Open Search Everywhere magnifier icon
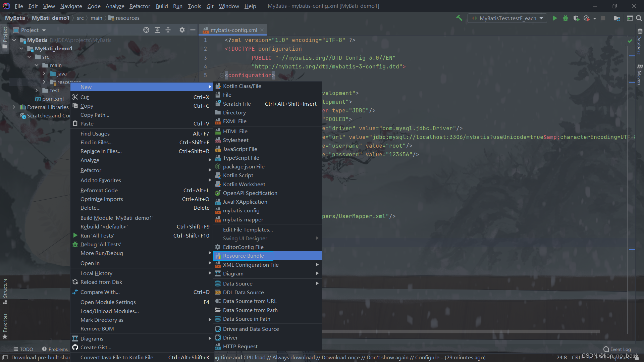The width and height of the screenshot is (644, 362). click(639, 18)
